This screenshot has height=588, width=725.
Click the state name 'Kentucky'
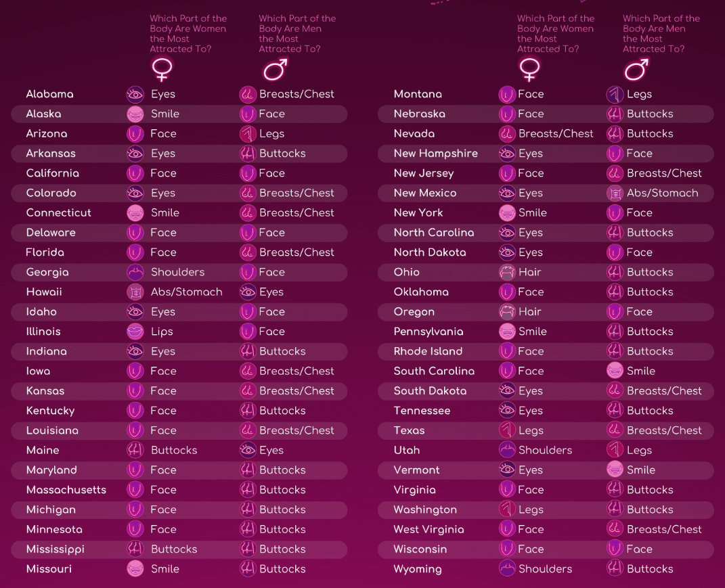tap(50, 411)
